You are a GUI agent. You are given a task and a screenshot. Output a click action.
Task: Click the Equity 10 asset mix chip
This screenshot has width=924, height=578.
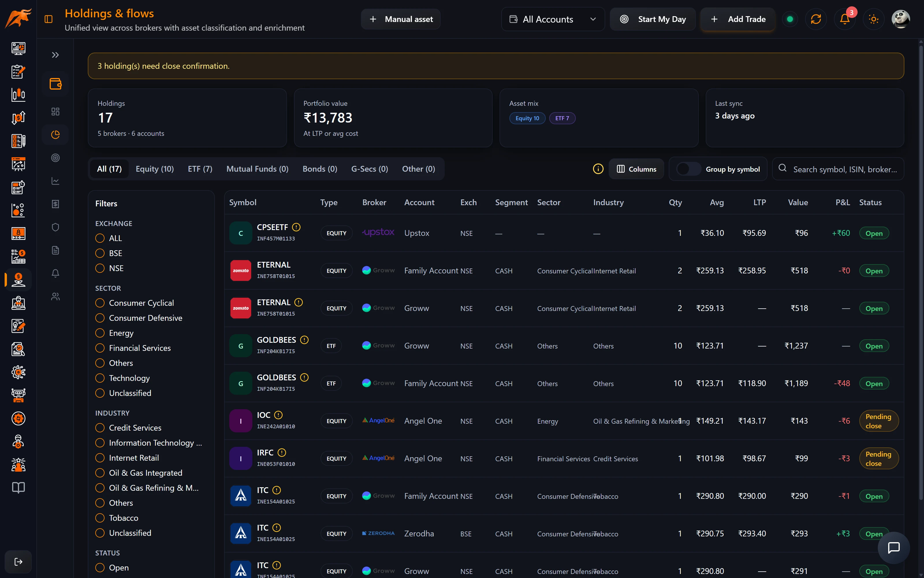[527, 118]
